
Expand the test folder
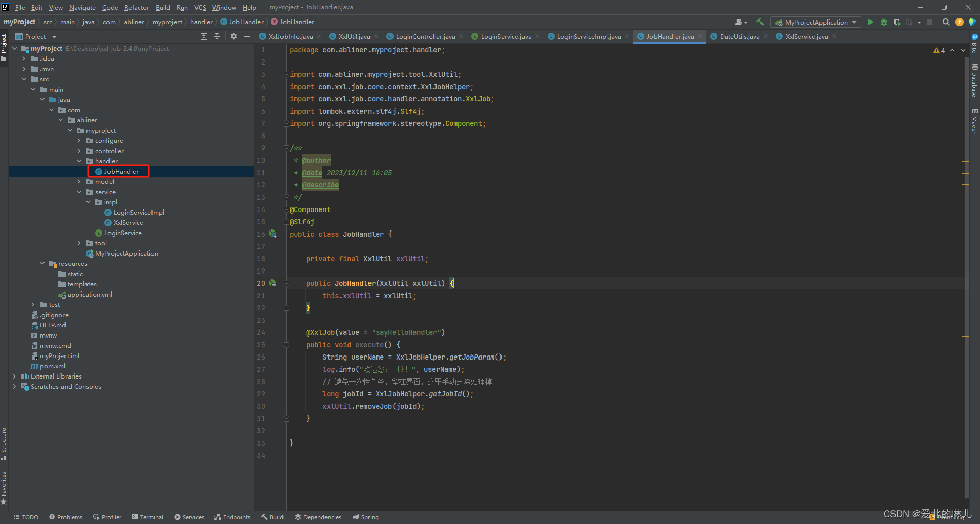pyautogui.click(x=33, y=305)
